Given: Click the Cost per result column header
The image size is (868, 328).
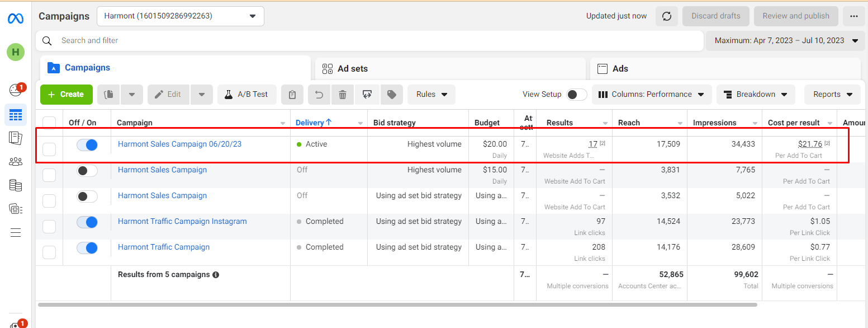Looking at the screenshot, I should pos(794,123).
